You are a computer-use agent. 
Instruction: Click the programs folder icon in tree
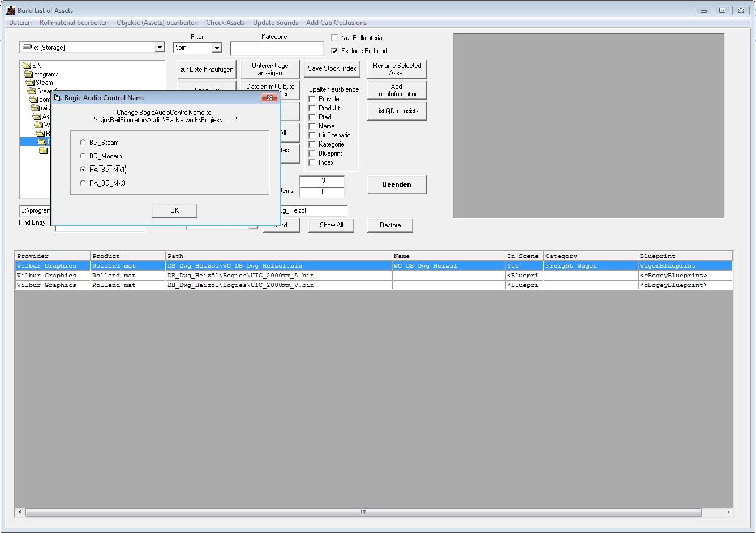(28, 74)
